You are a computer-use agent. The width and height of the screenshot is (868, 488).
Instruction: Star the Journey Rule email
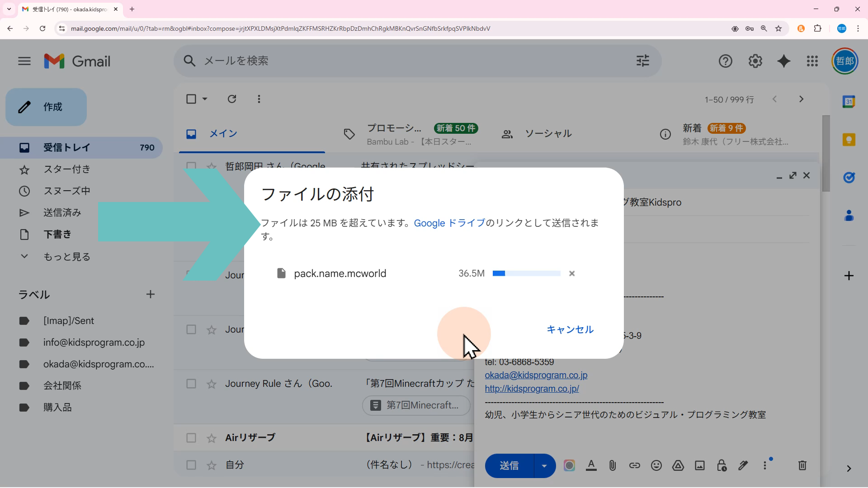click(x=212, y=384)
